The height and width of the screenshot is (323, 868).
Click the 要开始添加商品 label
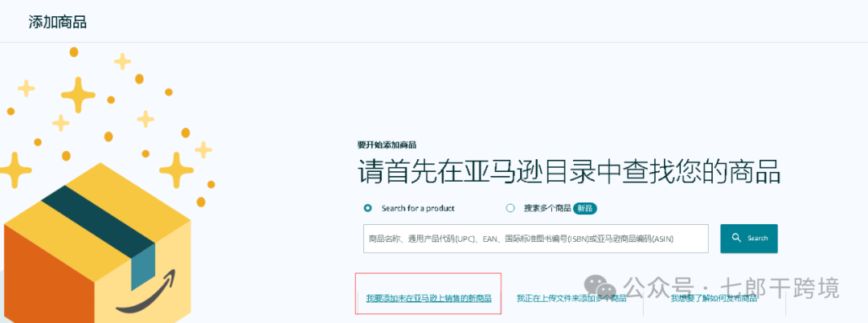click(x=387, y=145)
